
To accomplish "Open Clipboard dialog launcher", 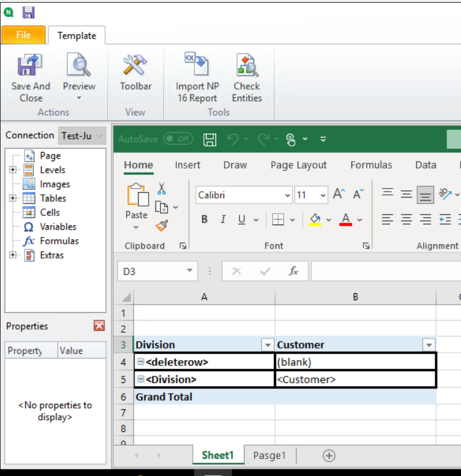I will coord(183,246).
